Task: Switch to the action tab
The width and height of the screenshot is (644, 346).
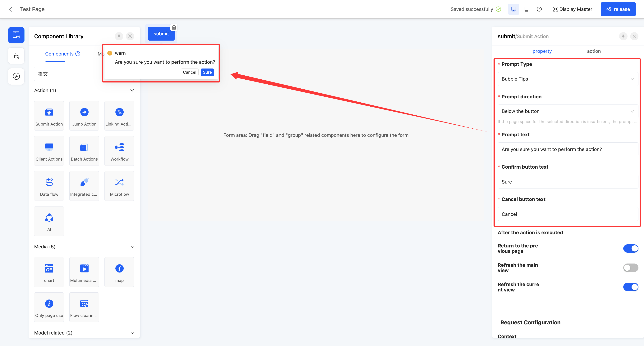Action: click(x=594, y=51)
